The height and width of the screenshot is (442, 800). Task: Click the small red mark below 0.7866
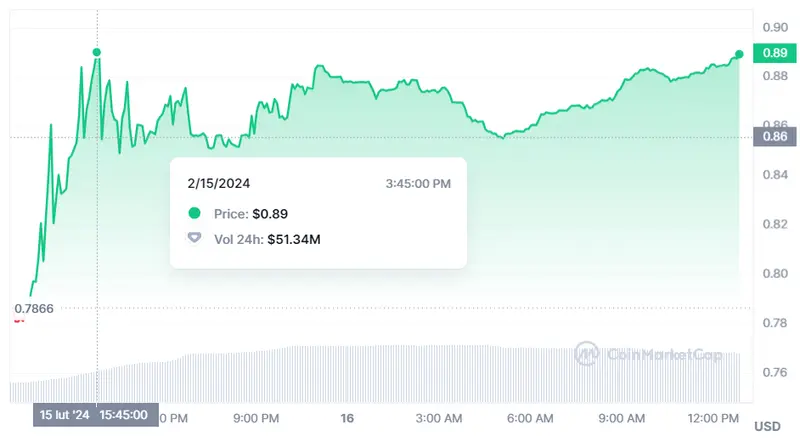17,320
